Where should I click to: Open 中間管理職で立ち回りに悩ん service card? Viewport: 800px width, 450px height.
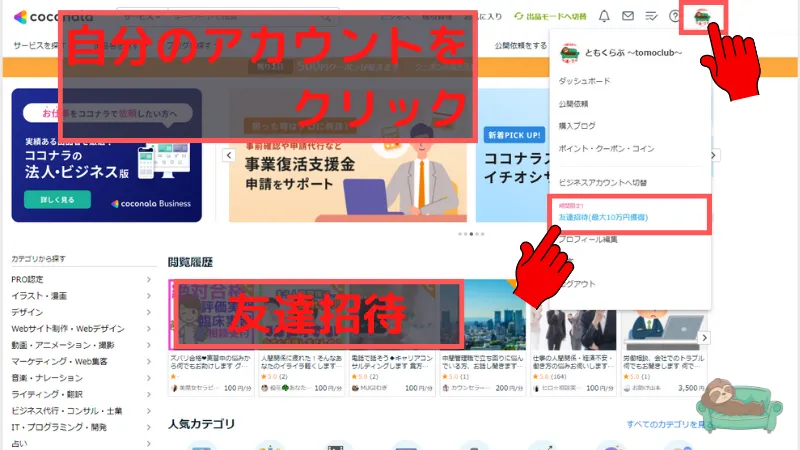coord(483,362)
